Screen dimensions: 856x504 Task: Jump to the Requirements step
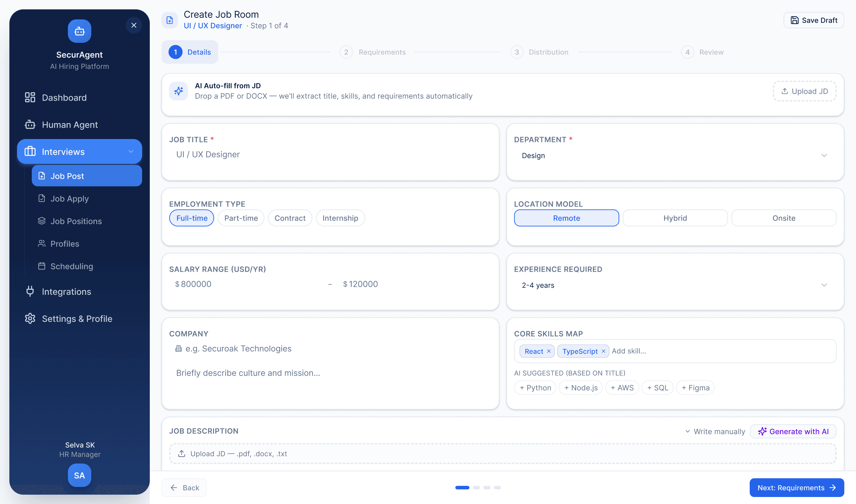(x=372, y=52)
